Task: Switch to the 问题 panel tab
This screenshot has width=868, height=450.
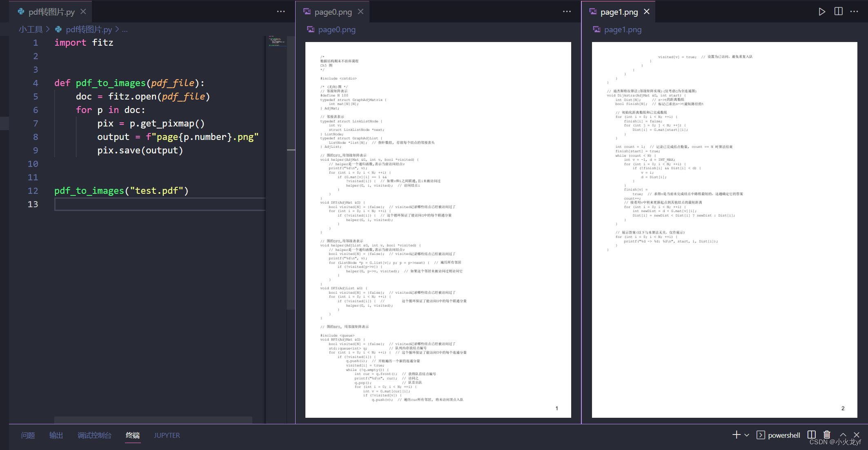Action: pos(28,435)
